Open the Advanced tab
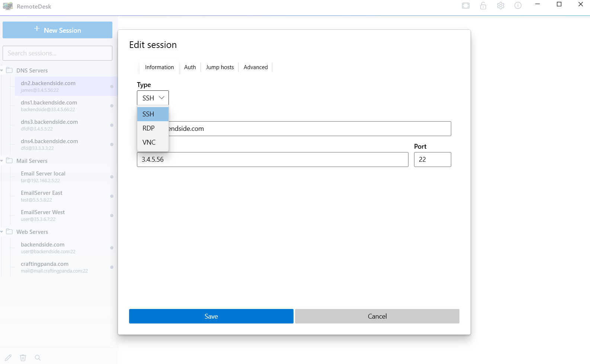The image size is (590, 364). pos(256,67)
